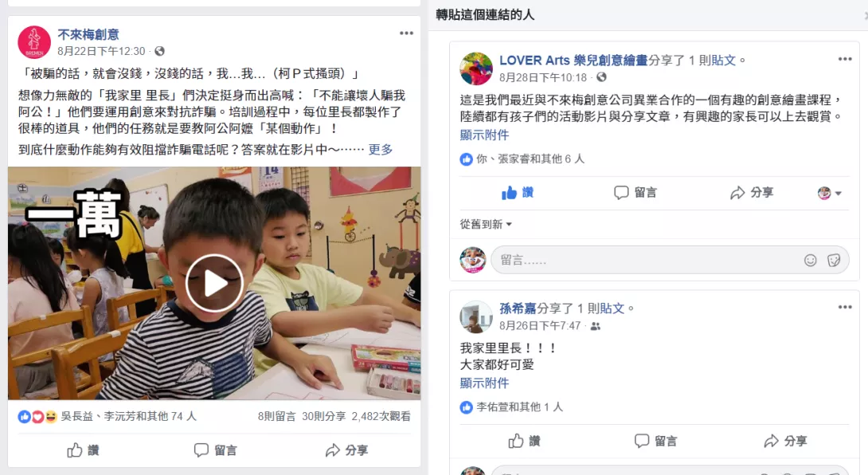Play the video in 不來梅創意 post
868x475 pixels.
click(x=214, y=283)
